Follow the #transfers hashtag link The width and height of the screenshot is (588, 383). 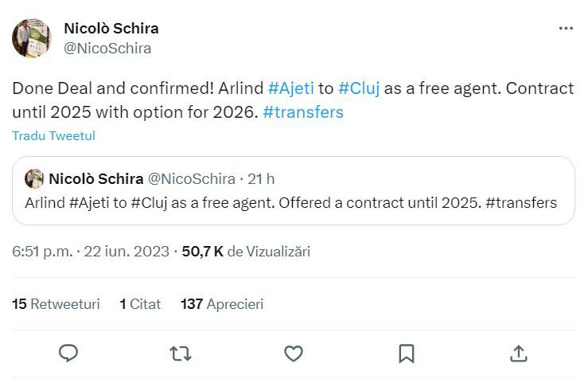point(303,112)
